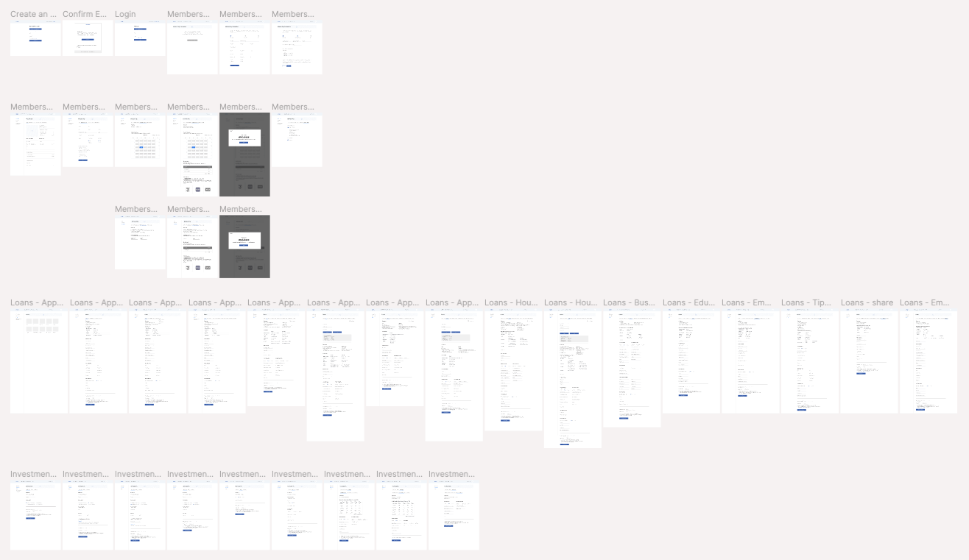This screenshot has height=560, width=969.
Task: Select the "Loans - Bus..." artboard label
Action: point(630,302)
